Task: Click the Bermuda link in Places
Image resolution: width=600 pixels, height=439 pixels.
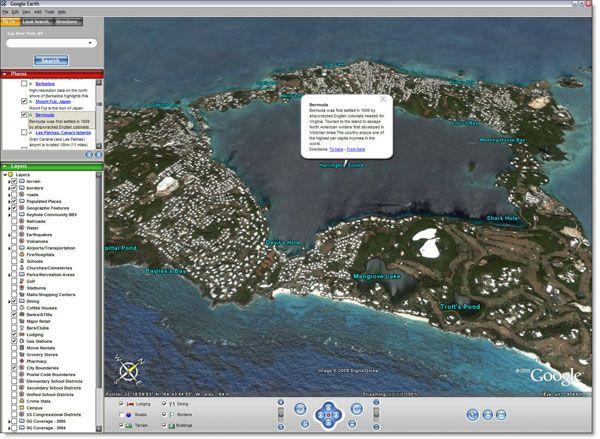Action: coord(45,115)
